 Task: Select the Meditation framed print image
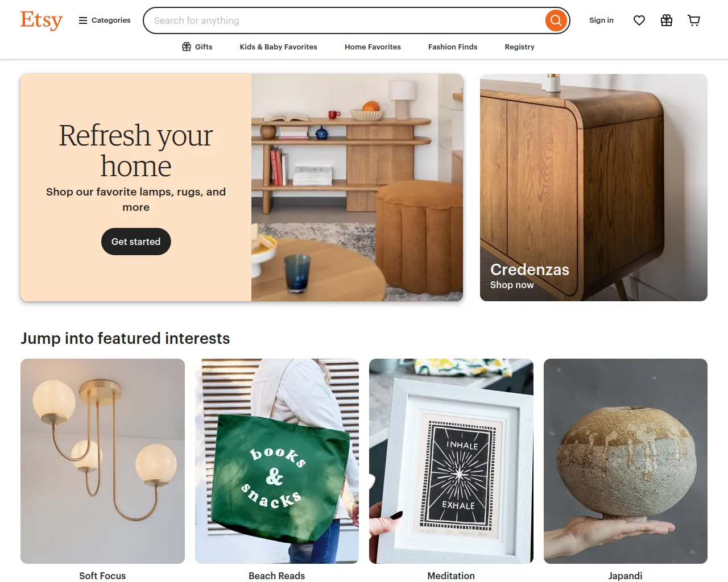click(x=451, y=461)
